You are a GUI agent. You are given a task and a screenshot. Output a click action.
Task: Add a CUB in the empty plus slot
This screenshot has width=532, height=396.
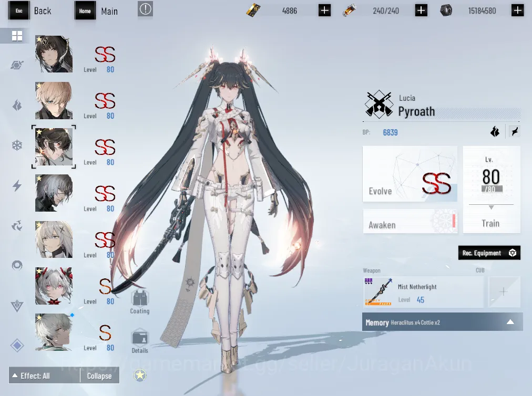(504, 291)
